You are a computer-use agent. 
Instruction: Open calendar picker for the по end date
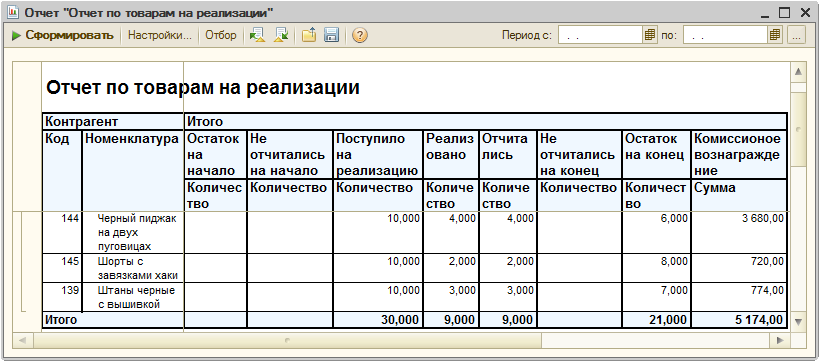775,36
